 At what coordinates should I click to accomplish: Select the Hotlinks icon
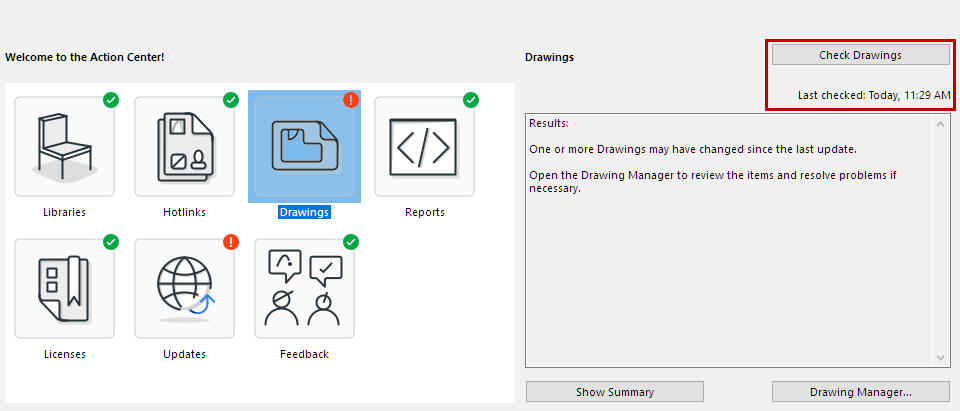(x=184, y=147)
